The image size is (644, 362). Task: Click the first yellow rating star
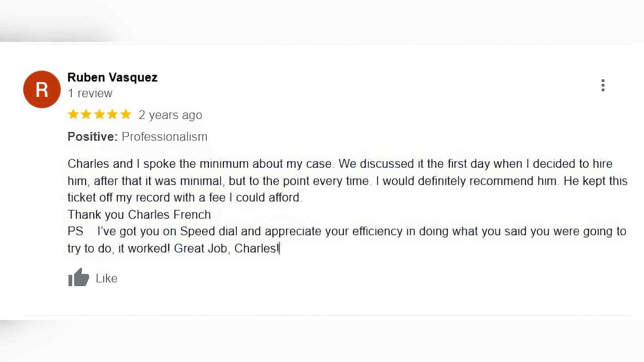pos(73,114)
